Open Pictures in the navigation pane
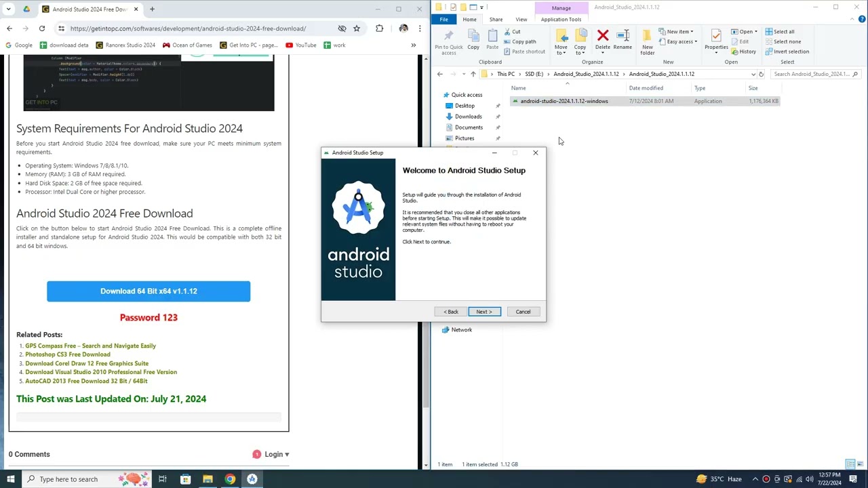 pos(465,138)
